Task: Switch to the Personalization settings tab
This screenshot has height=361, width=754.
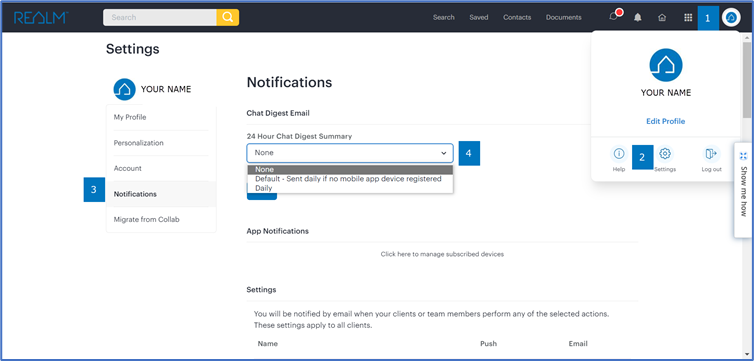Action: (138, 143)
